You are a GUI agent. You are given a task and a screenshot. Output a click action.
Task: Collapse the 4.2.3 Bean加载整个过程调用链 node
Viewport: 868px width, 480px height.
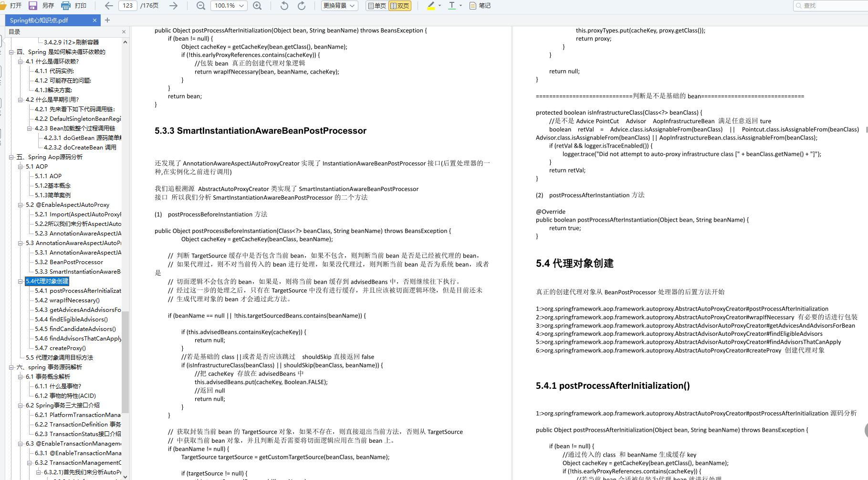[30, 128]
